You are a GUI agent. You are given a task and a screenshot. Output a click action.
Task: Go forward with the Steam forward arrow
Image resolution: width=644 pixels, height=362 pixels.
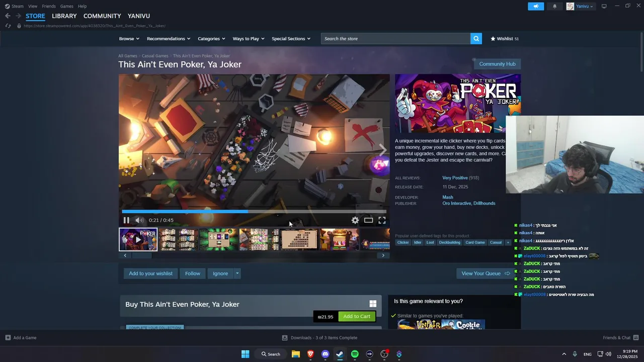(18, 16)
